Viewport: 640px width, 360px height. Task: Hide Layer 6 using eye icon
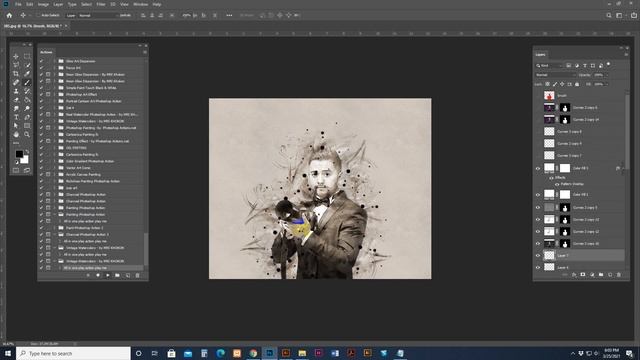[x=538, y=267]
